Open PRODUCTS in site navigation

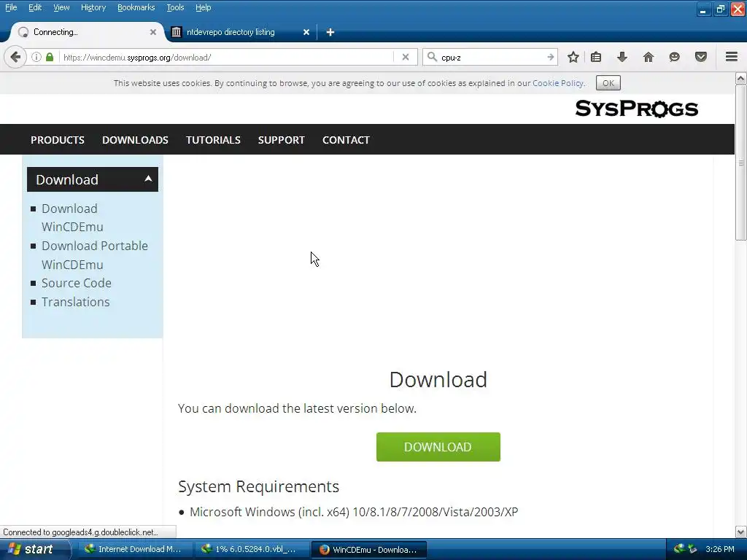[58, 140]
